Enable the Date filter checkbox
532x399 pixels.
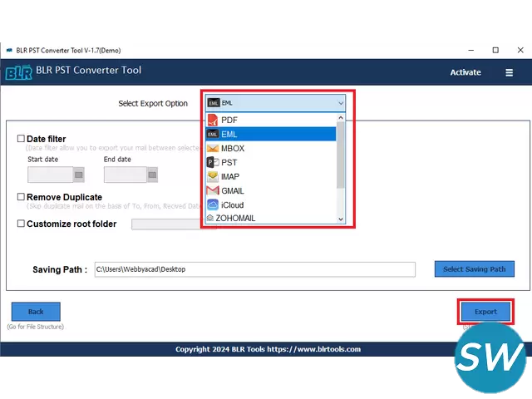tap(21, 139)
